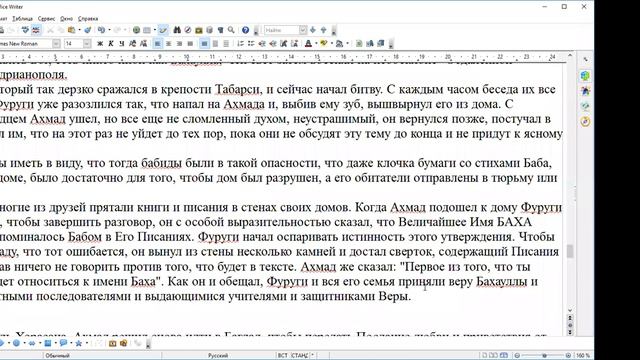Image resolution: width=640 pixels, height=360 pixels.
Task: Click the Flowchart shapes tool
Action: (x=48, y=343)
